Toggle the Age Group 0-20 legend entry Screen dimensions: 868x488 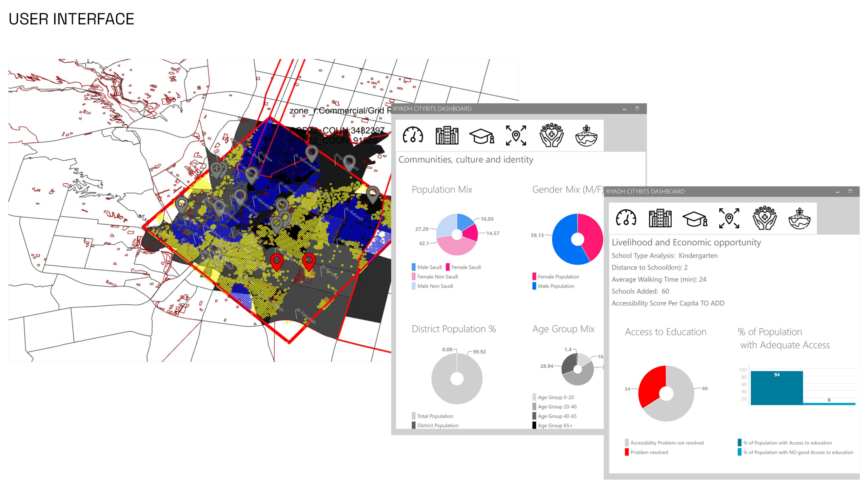[x=553, y=397]
